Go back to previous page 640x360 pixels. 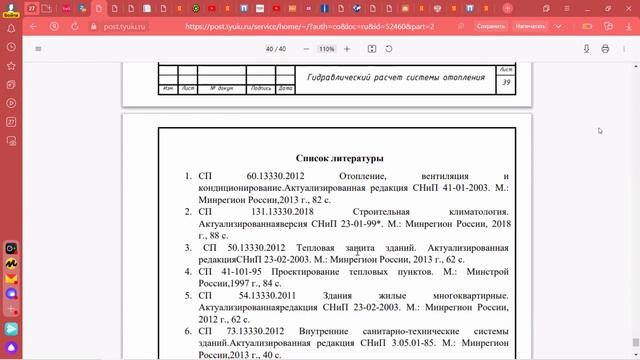33,27
